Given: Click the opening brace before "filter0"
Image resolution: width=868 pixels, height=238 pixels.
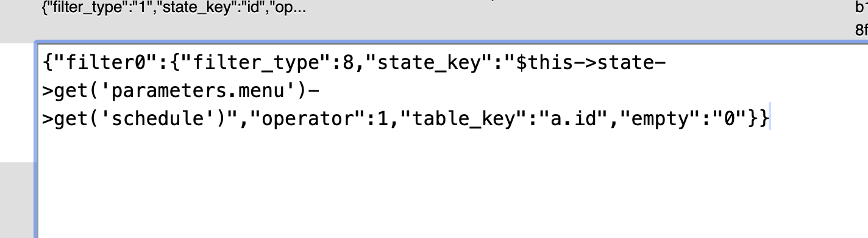Looking at the screenshot, I should [x=48, y=63].
